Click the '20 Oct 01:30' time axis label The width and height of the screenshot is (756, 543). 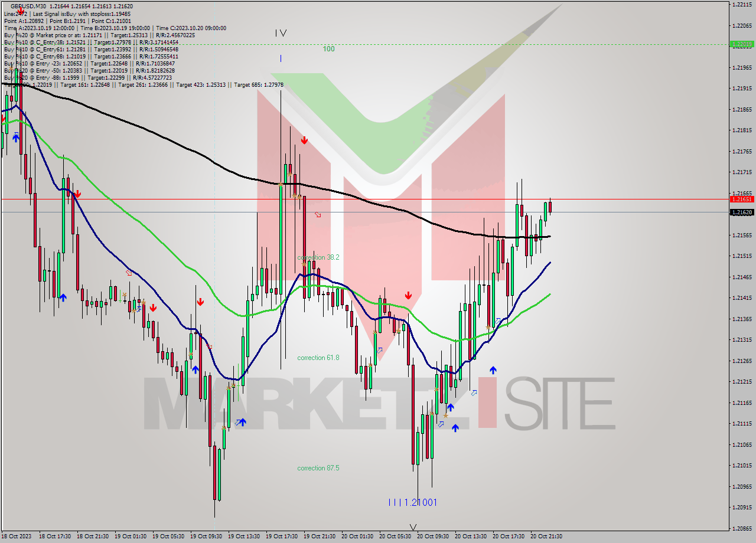(x=358, y=537)
